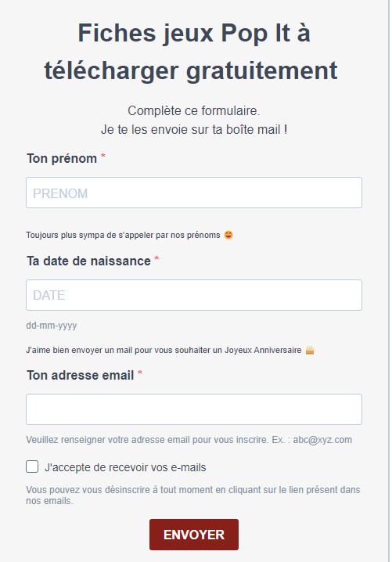Click the "Ta date de naissance" label
This screenshot has width=392, height=562.
coord(89,261)
